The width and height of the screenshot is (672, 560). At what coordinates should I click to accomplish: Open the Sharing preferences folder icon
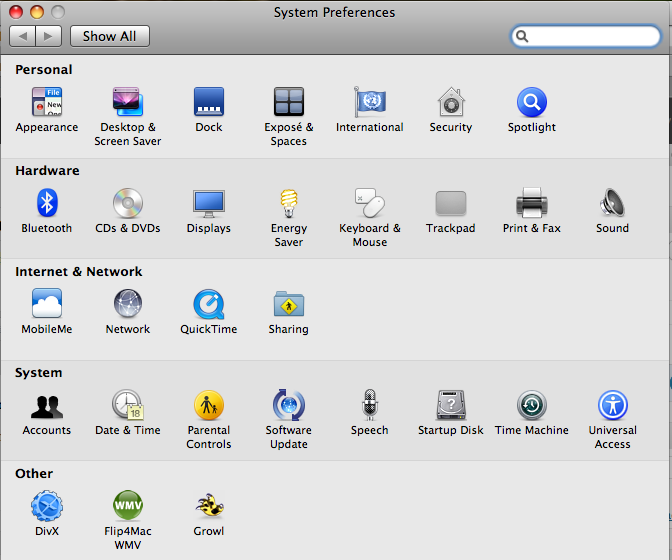tap(289, 304)
